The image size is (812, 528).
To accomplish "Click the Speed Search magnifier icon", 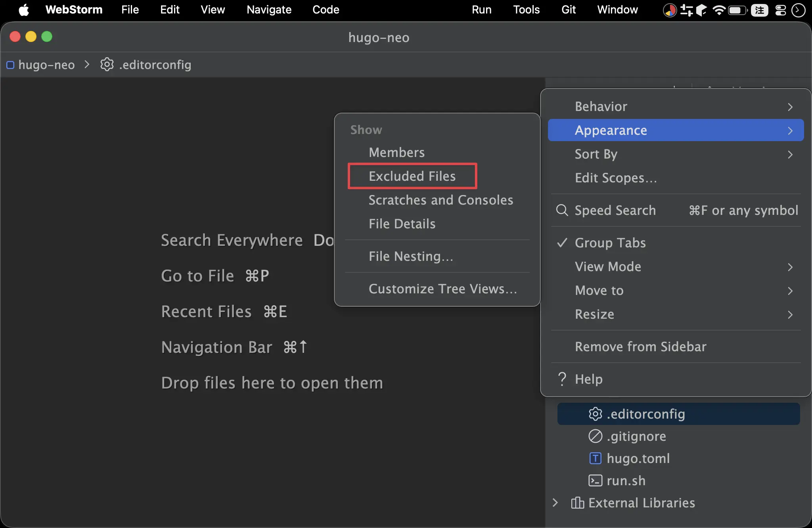I will point(562,210).
